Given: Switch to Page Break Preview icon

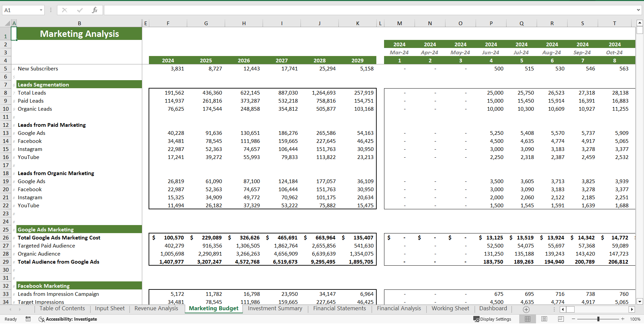Looking at the screenshot, I should click(x=561, y=319).
